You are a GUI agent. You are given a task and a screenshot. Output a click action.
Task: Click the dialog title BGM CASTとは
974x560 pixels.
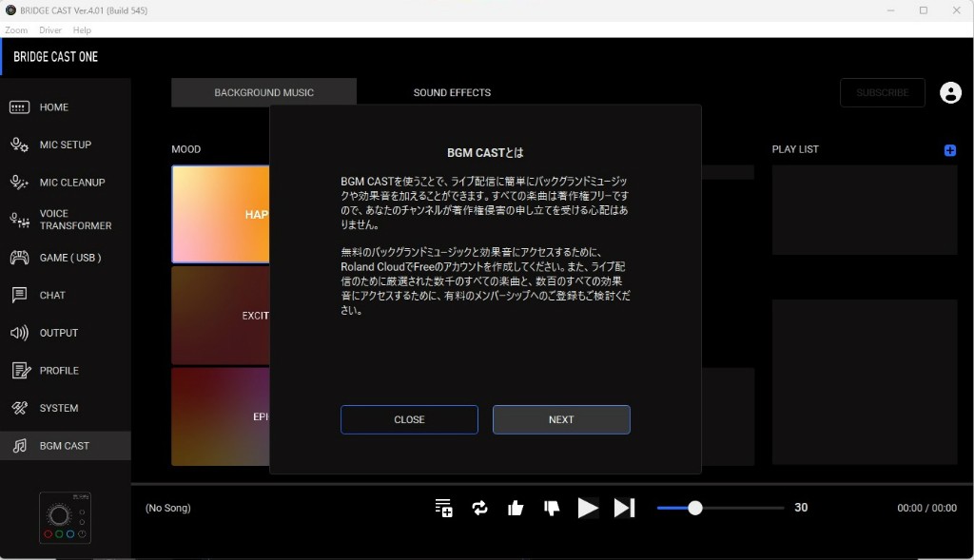(485, 153)
